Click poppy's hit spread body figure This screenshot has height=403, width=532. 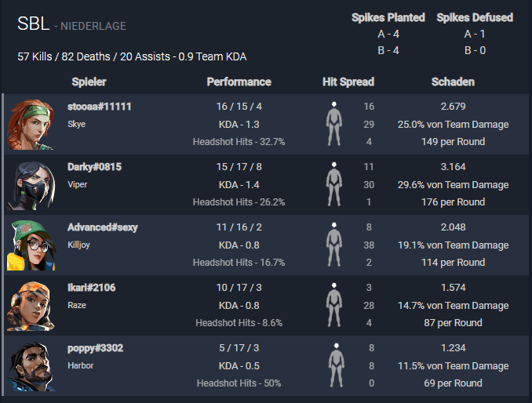click(337, 365)
